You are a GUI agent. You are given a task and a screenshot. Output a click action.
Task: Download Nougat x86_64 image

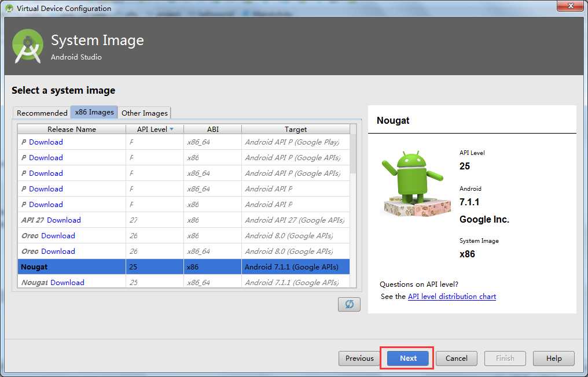(67, 283)
